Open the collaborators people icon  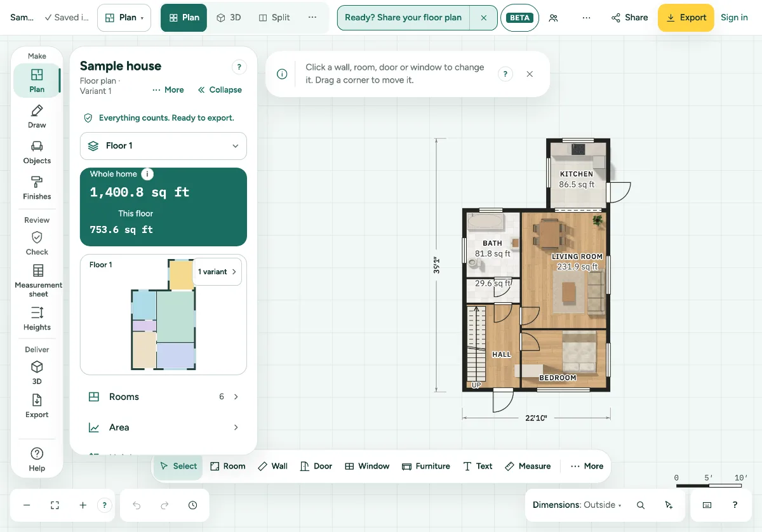click(553, 18)
